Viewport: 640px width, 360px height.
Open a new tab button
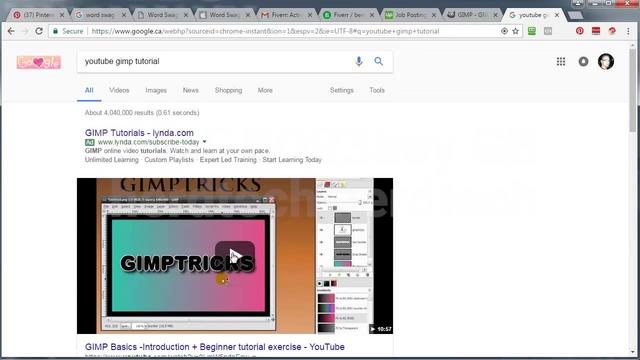click(x=575, y=16)
